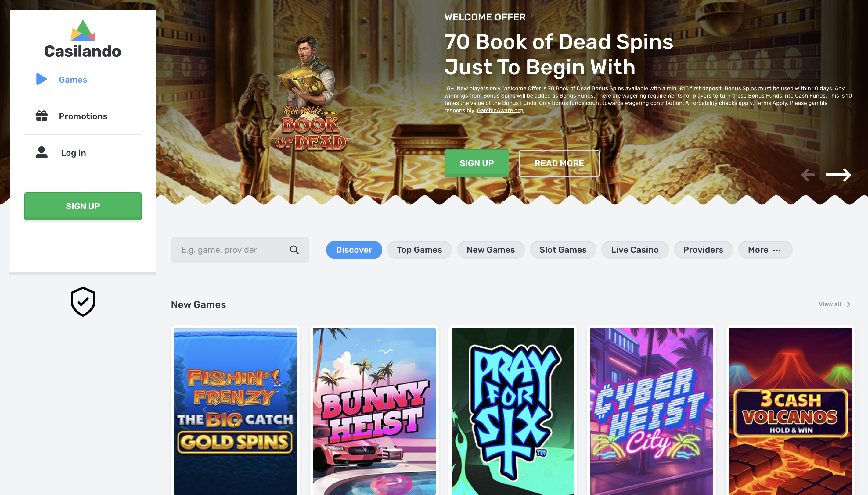Screen dimensions: 868x495
Task: Open the GambleAware.org link
Action: point(500,110)
